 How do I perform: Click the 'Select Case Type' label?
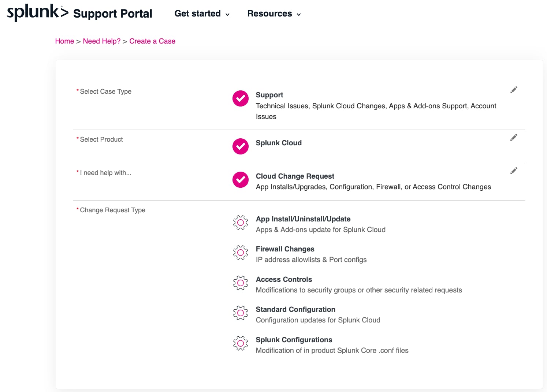pyautogui.click(x=105, y=92)
